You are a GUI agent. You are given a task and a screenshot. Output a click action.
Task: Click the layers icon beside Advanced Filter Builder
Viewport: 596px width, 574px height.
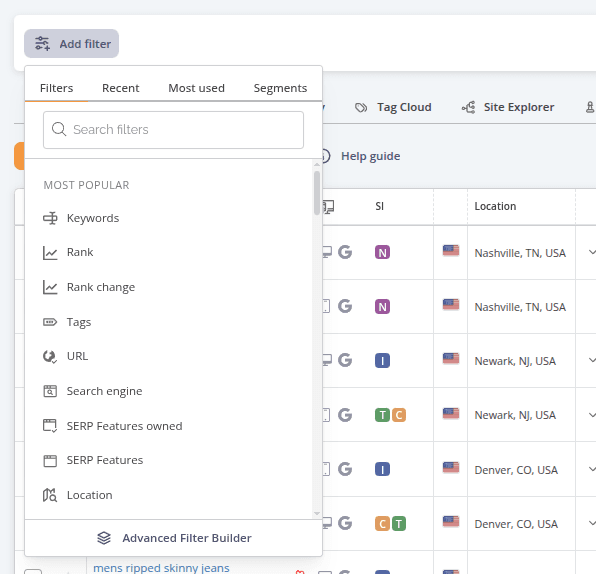click(104, 538)
